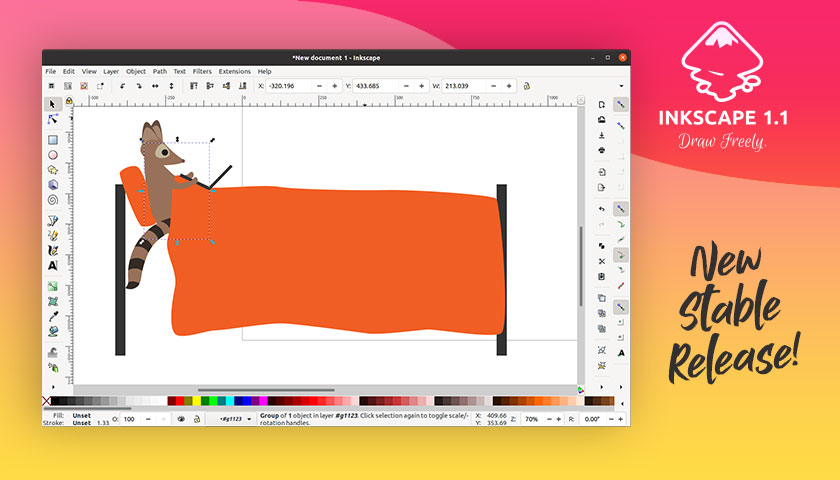Screen dimensions: 840x480
Task: Select the Pen Bezier tool
Action: pyautogui.click(x=52, y=220)
